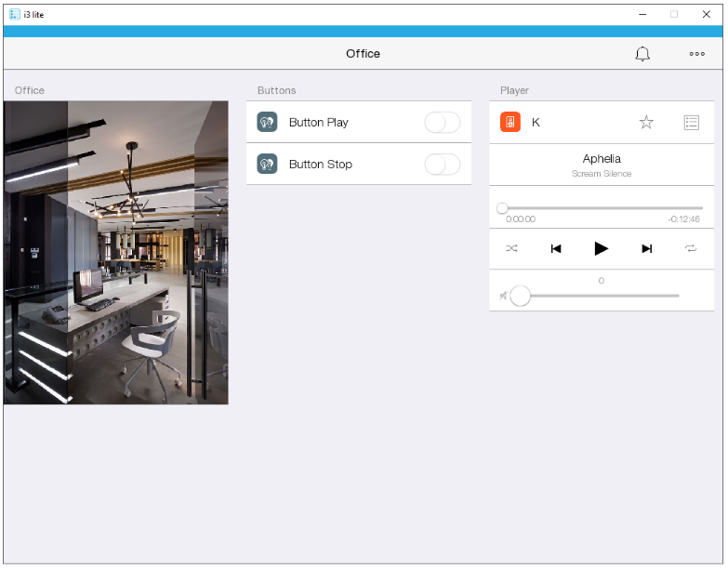Click the Office room photo
Image resolution: width=728 pixels, height=569 pixels.
tap(115, 252)
